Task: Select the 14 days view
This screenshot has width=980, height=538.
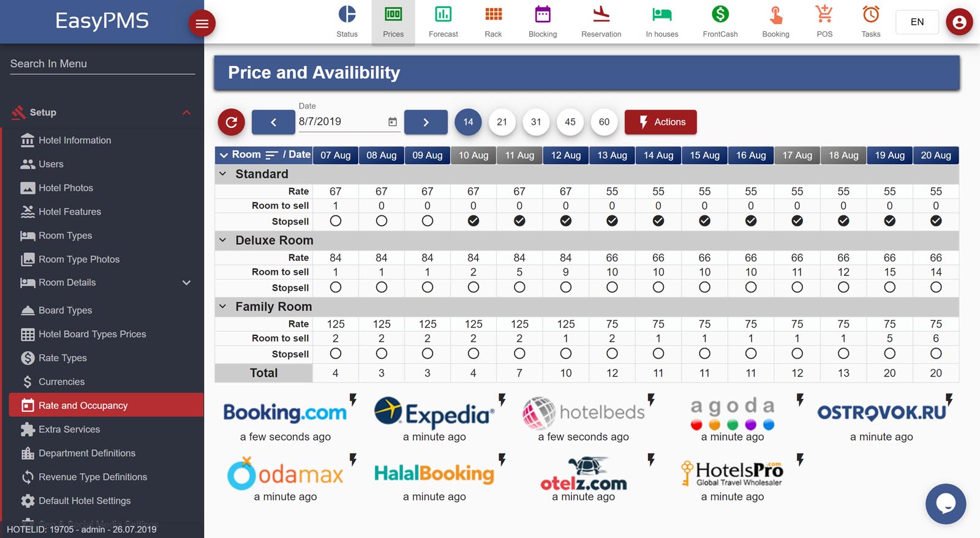Action: click(468, 122)
